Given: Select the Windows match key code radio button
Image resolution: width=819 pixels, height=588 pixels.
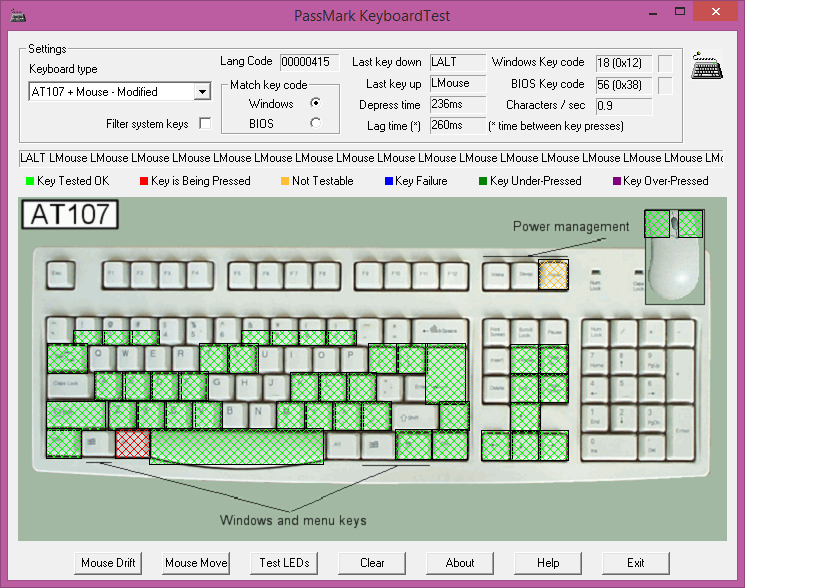Looking at the screenshot, I should [x=315, y=103].
